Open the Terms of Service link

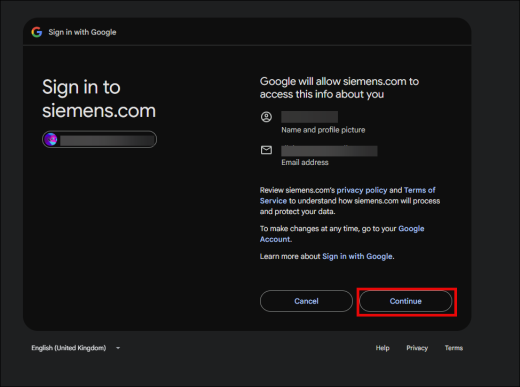point(347,195)
